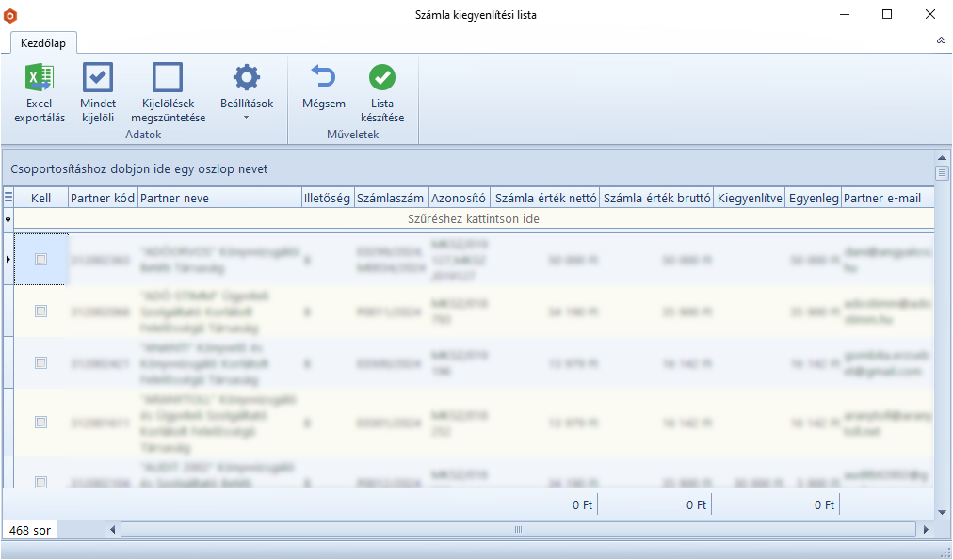Screen dimensions: 953x560
Task: Click the column chooser icon left of Kell
Action: (8, 198)
